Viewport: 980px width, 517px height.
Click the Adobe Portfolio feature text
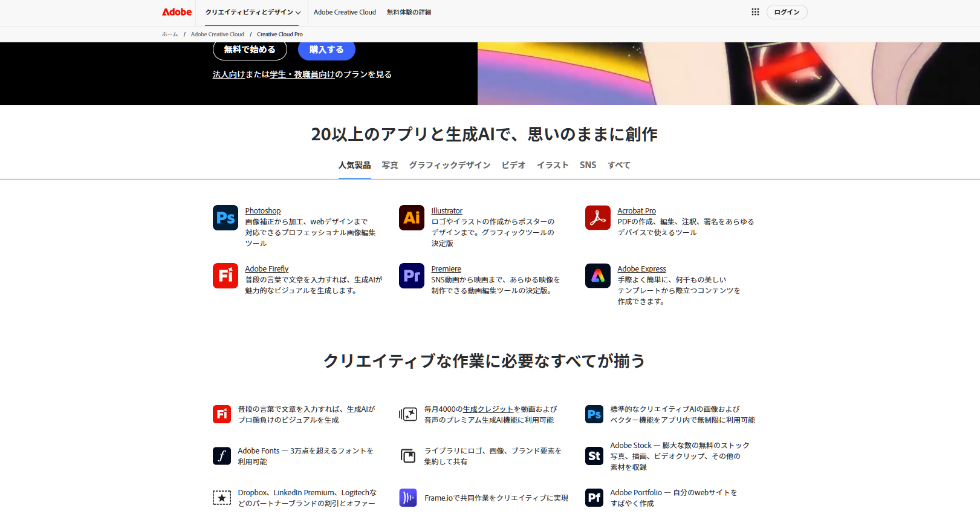673,498
